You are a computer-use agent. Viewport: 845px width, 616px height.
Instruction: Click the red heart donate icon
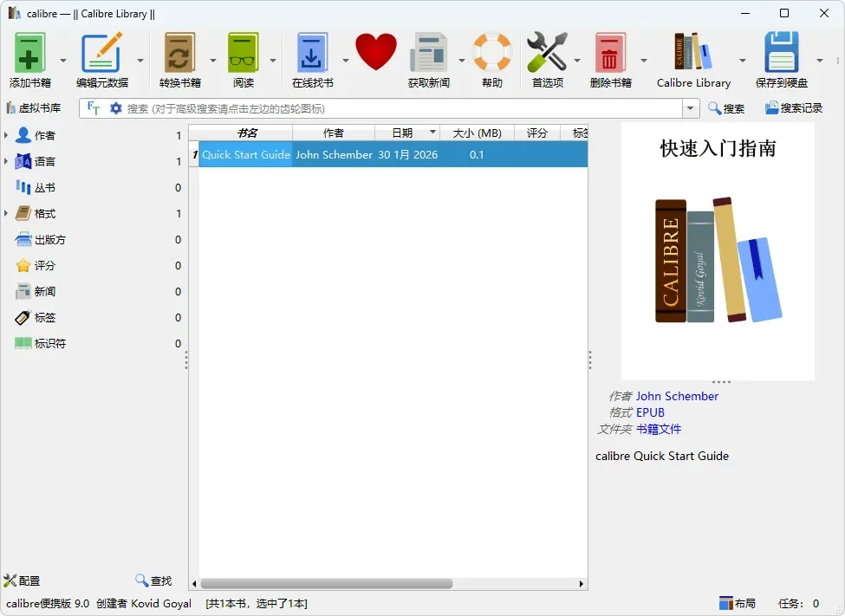click(375, 52)
